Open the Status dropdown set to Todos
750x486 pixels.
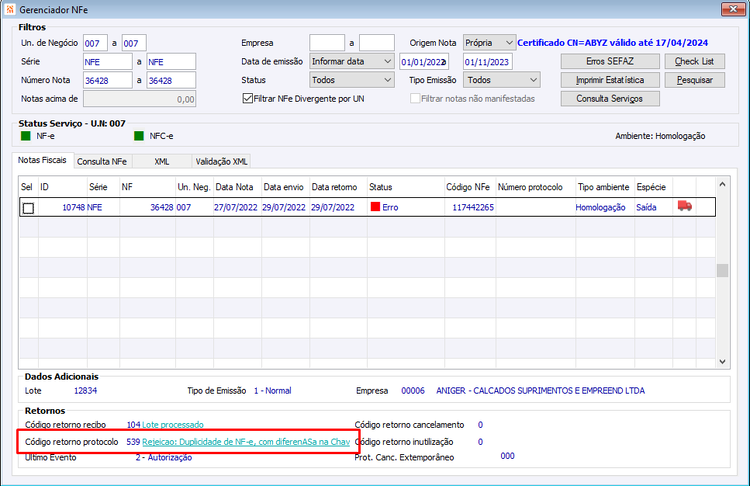pyautogui.click(x=352, y=80)
